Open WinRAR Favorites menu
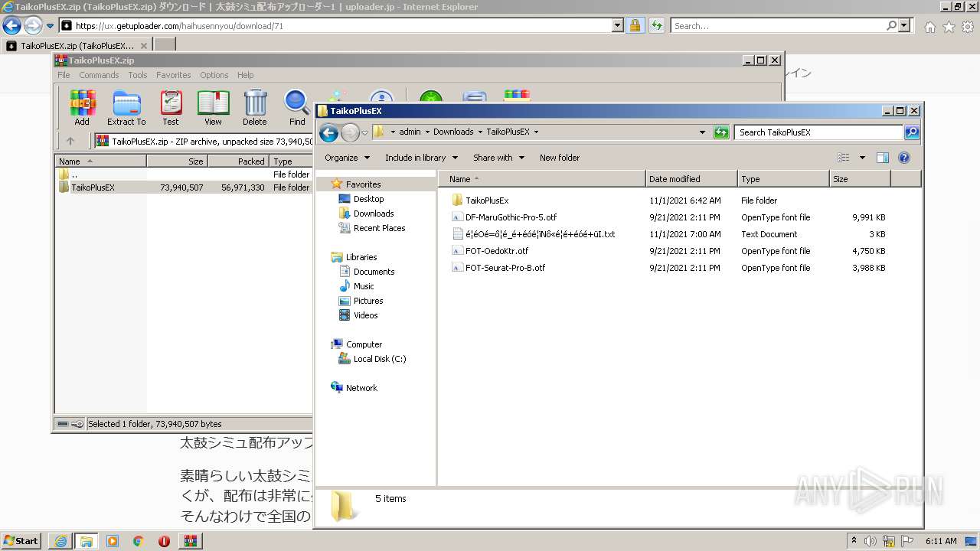 (x=174, y=75)
